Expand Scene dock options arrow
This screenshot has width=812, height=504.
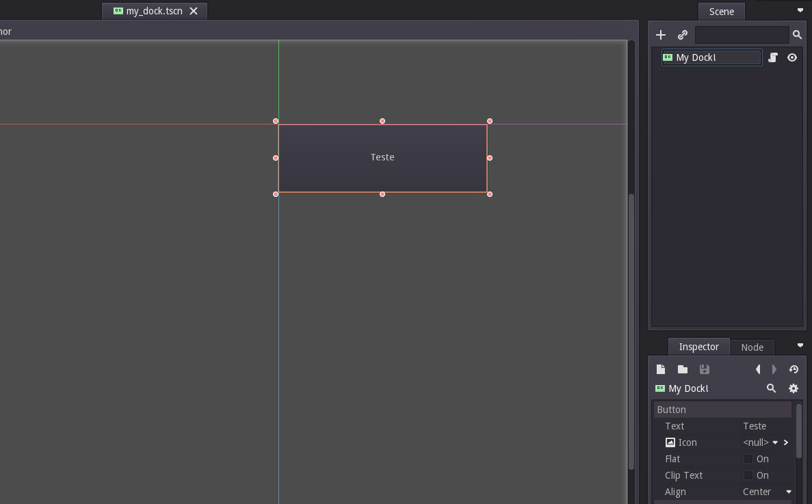(x=800, y=10)
